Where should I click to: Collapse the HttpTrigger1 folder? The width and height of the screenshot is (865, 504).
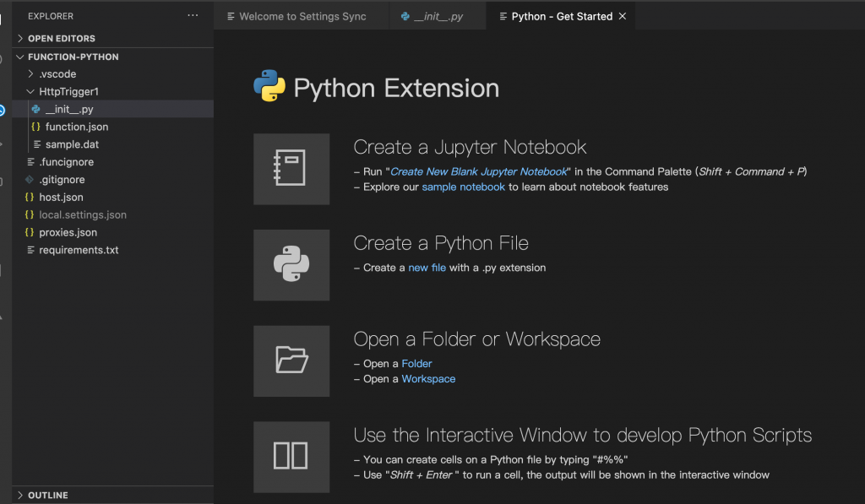68,91
